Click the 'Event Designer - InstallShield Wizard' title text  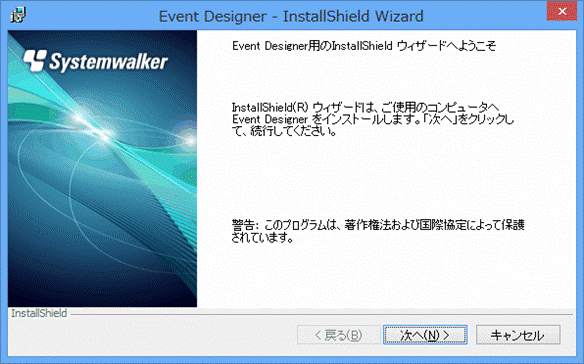[291, 16]
